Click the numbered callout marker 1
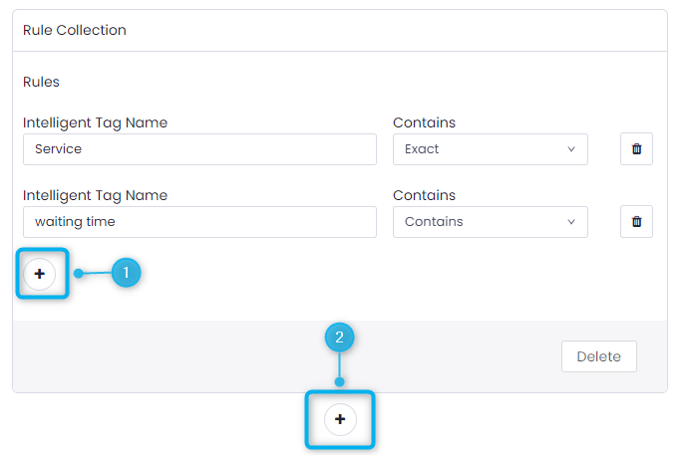Image resolution: width=688 pixels, height=455 pixels. pyautogui.click(x=126, y=272)
